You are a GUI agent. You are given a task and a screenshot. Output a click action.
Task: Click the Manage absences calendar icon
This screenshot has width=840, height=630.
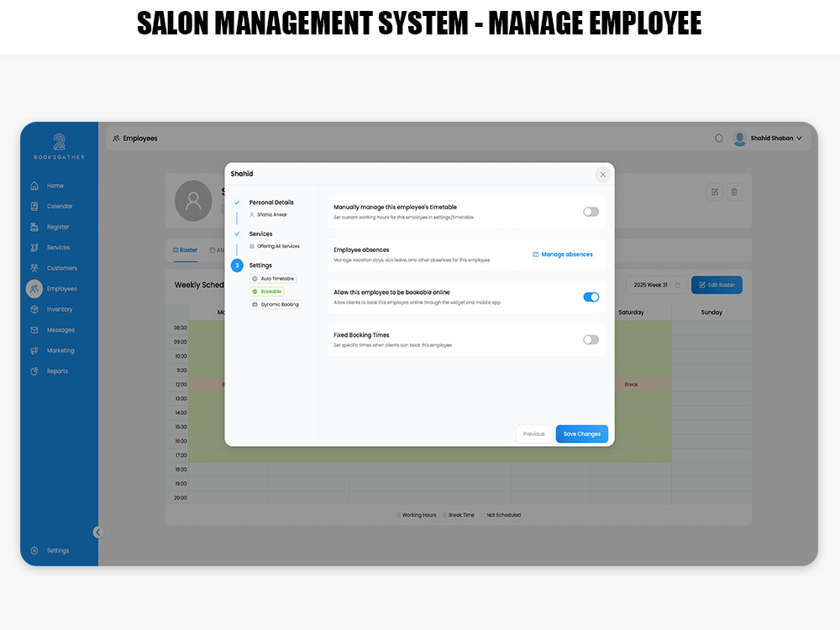pos(535,255)
